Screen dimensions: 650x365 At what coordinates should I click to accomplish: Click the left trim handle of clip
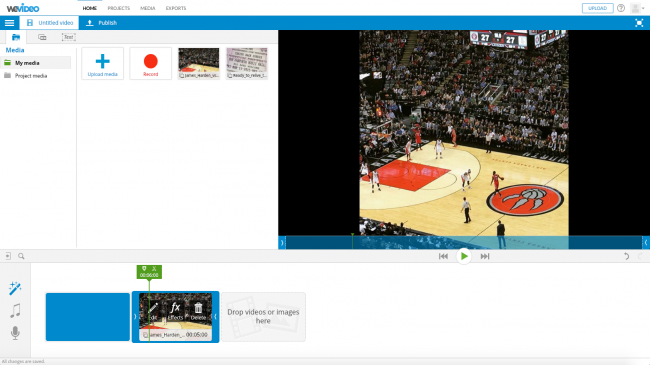coord(135,317)
